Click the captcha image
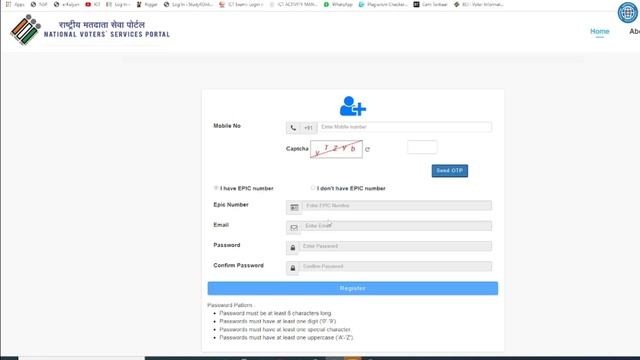This screenshot has height=360, width=640. coord(336,149)
